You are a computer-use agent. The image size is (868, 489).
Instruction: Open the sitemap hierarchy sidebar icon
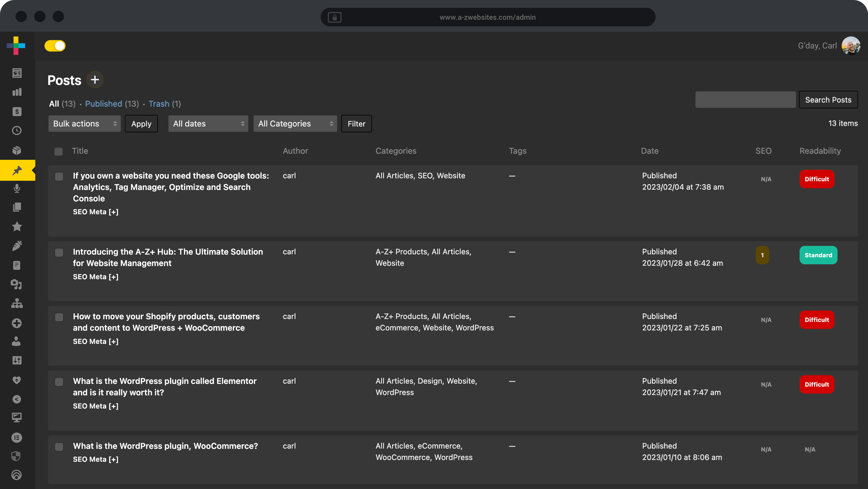(17, 303)
